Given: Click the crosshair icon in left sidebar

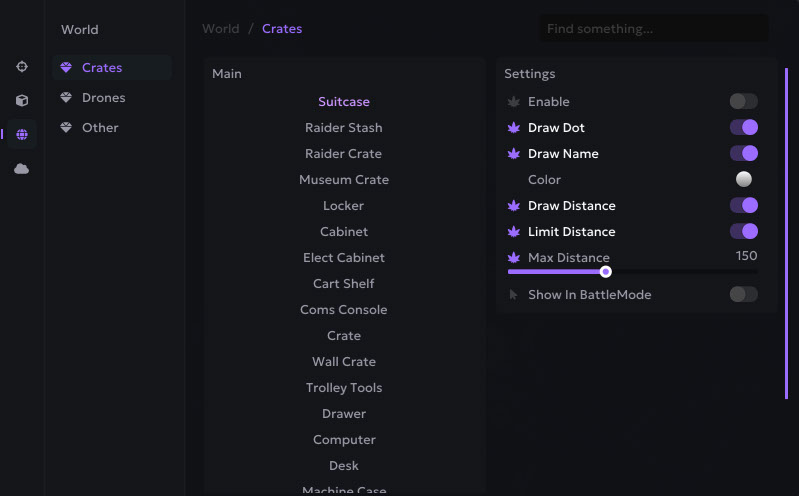Looking at the screenshot, I should click(22, 66).
